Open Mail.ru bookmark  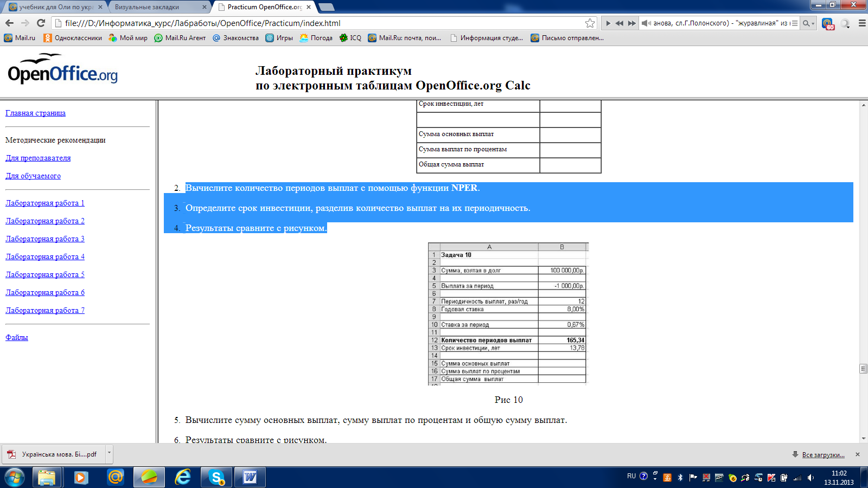[20, 38]
